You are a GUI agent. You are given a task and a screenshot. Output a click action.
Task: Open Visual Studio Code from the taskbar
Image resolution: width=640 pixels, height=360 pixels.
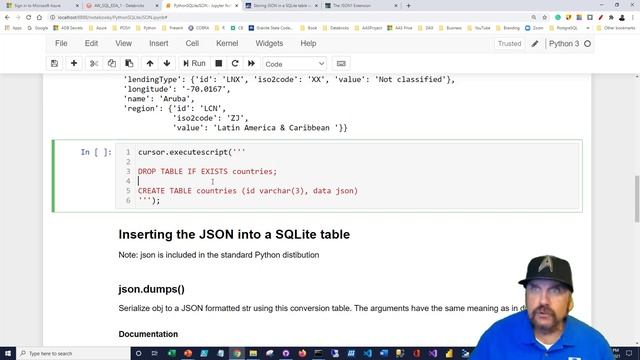(x=367, y=353)
